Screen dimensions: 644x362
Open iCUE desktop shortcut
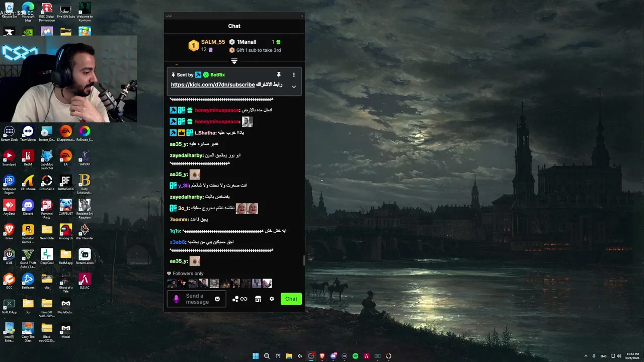click(x=9, y=257)
